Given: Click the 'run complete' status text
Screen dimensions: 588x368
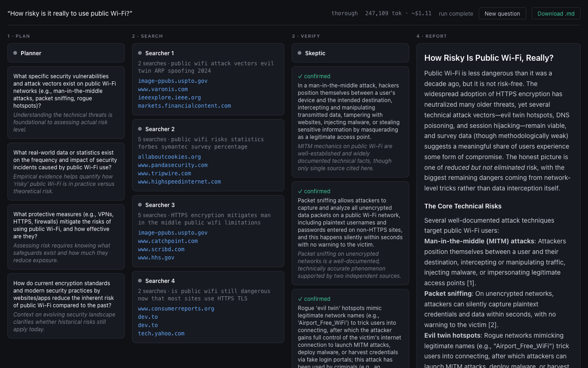Looking at the screenshot, I should point(456,14).
